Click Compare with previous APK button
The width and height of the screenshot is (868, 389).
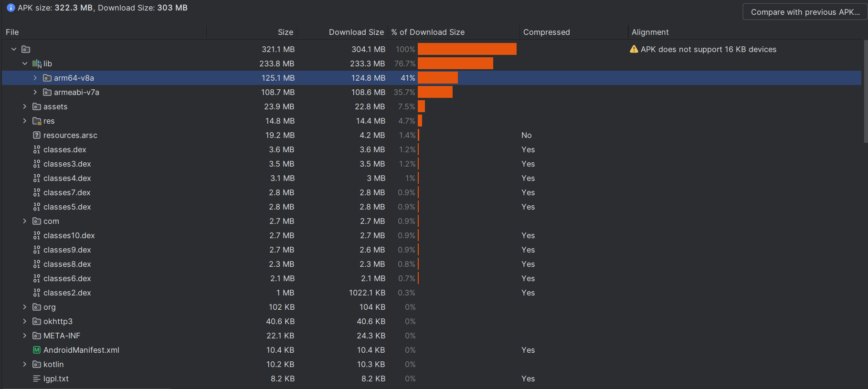[805, 12]
